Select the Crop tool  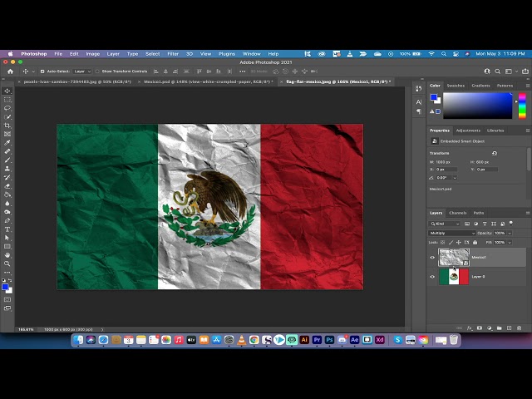7,126
